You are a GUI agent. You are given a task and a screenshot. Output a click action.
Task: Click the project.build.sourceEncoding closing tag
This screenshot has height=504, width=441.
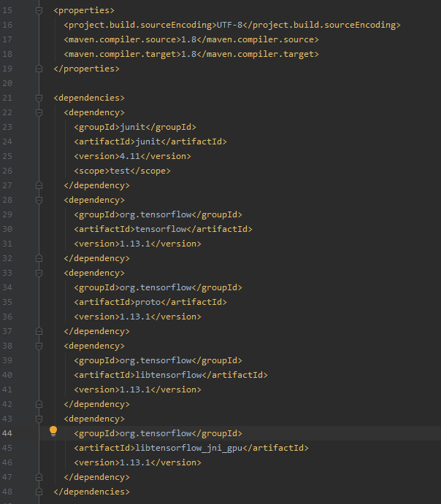pos(322,25)
